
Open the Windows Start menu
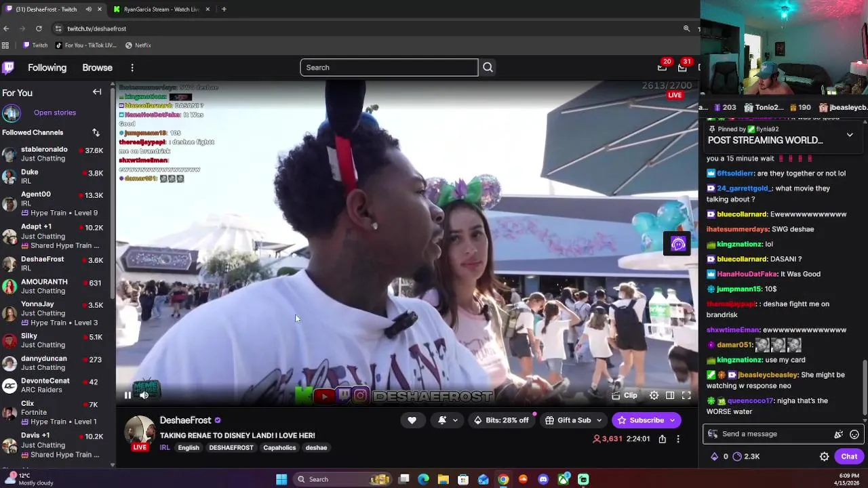pos(281,480)
